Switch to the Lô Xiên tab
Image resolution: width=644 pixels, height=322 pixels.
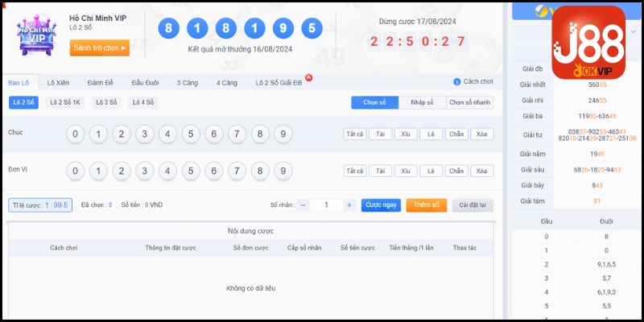[x=60, y=82]
